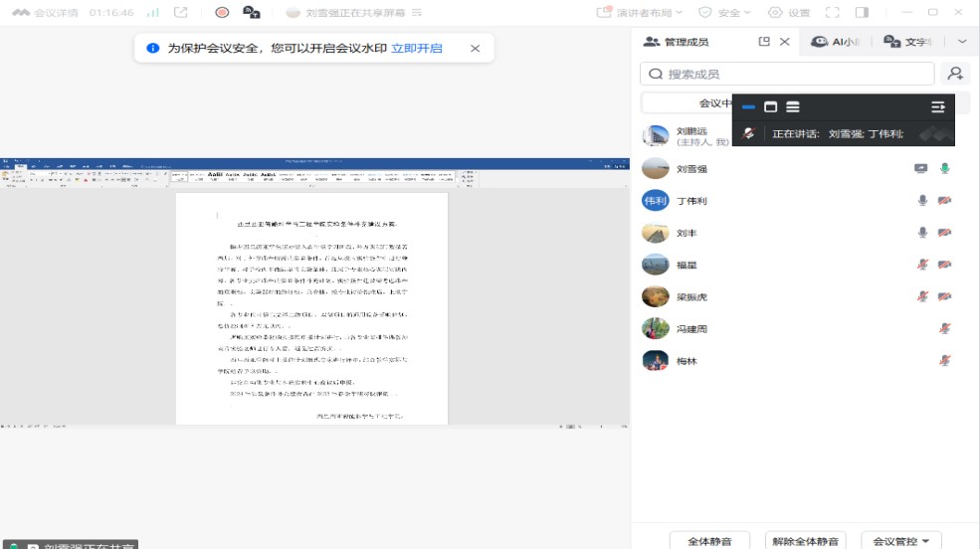980x549 pixels.
Task: Unmute 梅林's microphone
Action: tap(944, 361)
